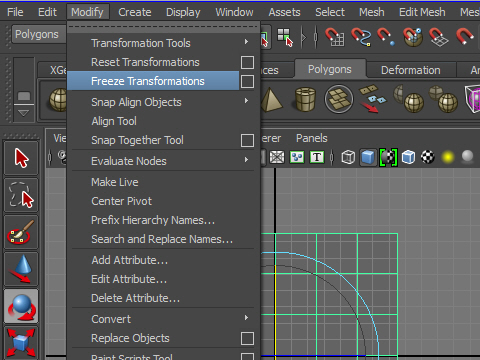The image size is (480, 360).
Task: Choose Reset Transformations menu item
Action: point(145,62)
